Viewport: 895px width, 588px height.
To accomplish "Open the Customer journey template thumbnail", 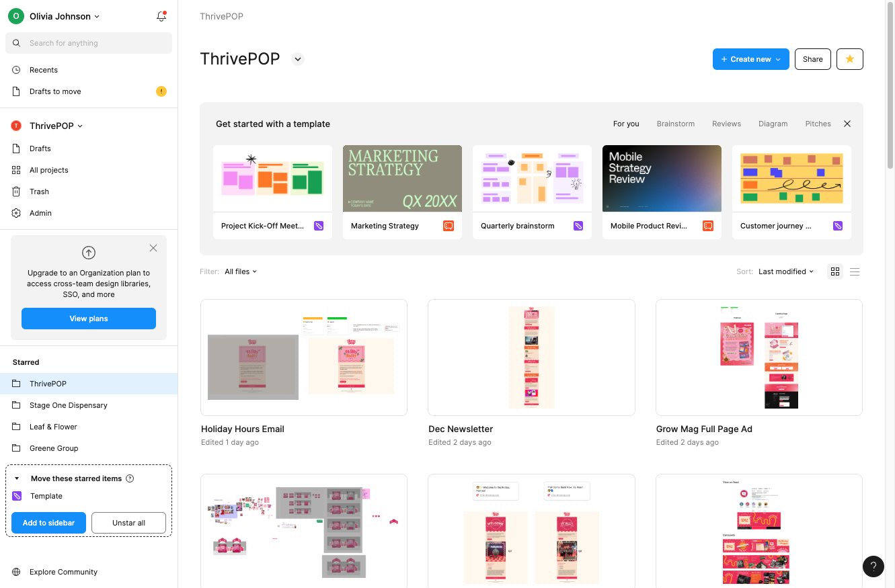I will click(x=791, y=179).
